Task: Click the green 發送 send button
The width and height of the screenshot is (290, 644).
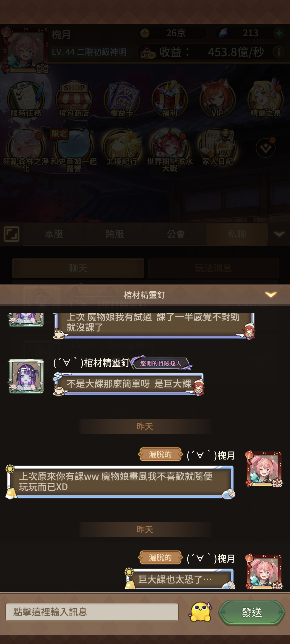Action: pyautogui.click(x=252, y=612)
